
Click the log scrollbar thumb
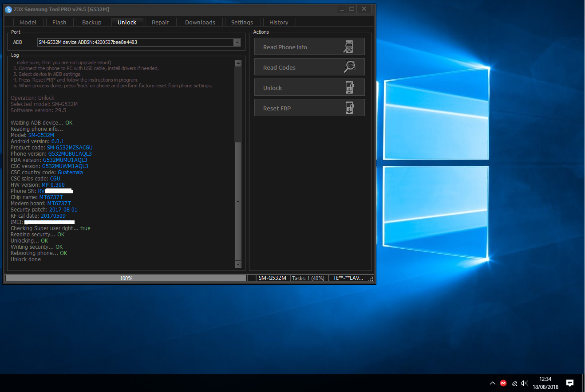[x=238, y=200]
